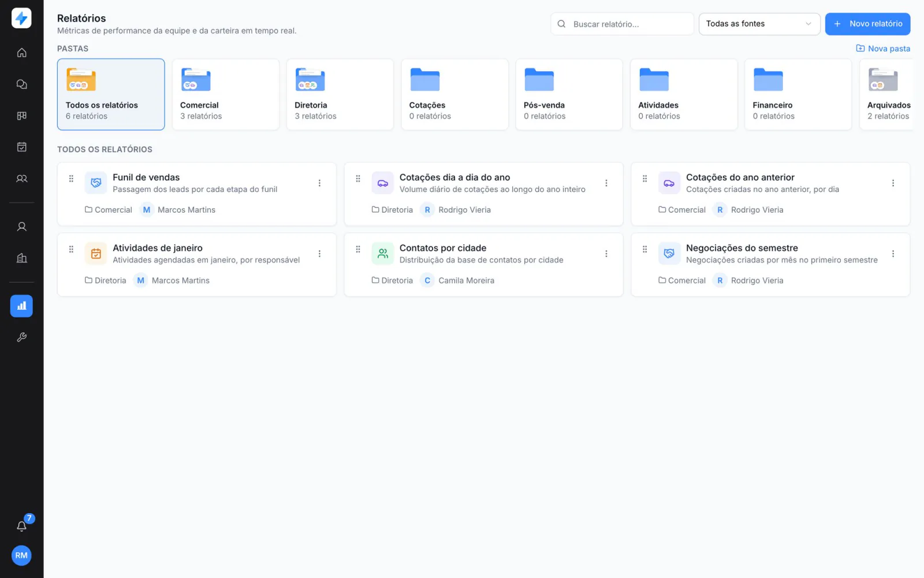This screenshot has width=924, height=578.
Task: Open the Arquivados folder card
Action: coord(886,94)
